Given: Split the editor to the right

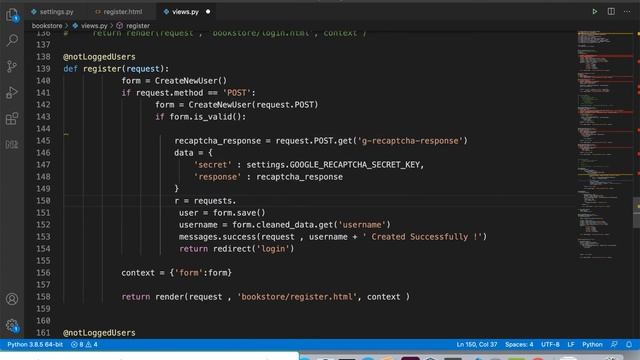Looking at the screenshot, I should [611, 12].
